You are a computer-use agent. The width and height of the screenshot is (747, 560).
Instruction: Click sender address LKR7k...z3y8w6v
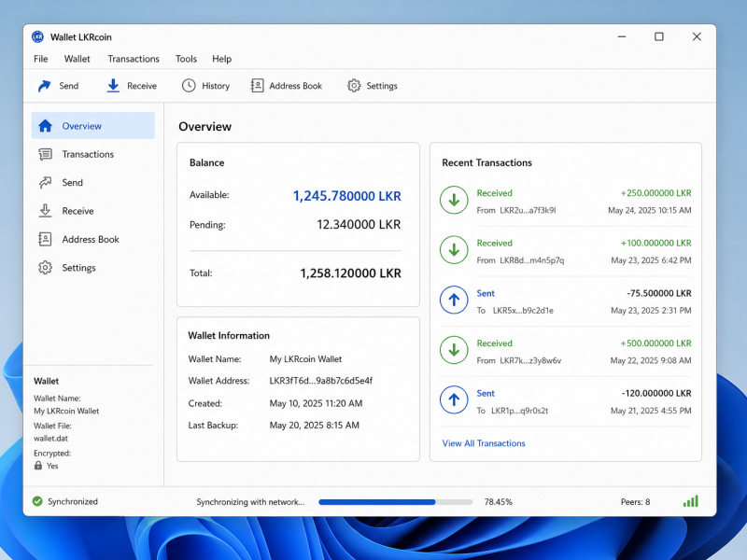click(530, 360)
